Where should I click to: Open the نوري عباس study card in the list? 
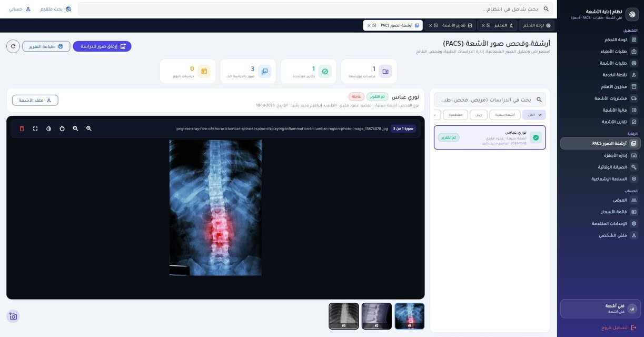point(490,137)
